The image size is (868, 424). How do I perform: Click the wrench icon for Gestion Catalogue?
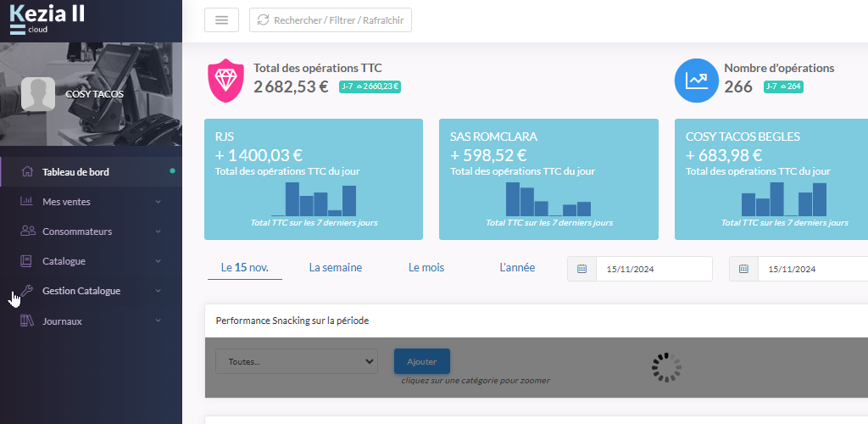26,291
